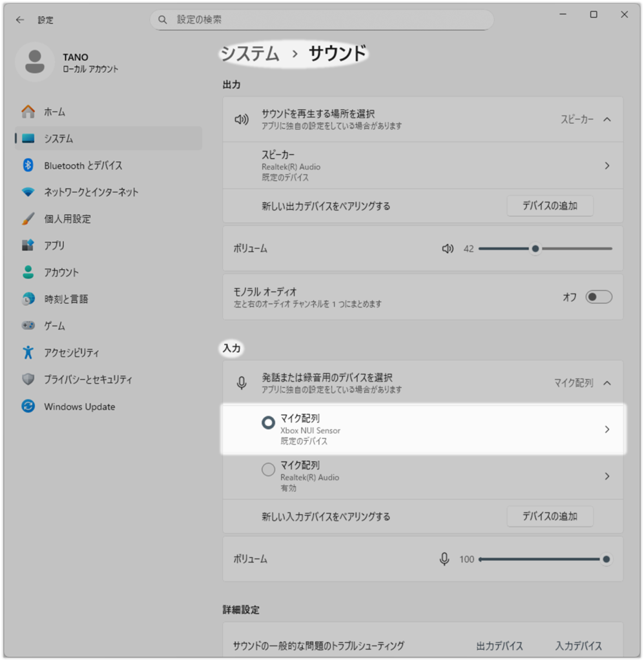Open スピーカー Realtek(R) Audio properties chevron
644x661 pixels.
point(606,166)
